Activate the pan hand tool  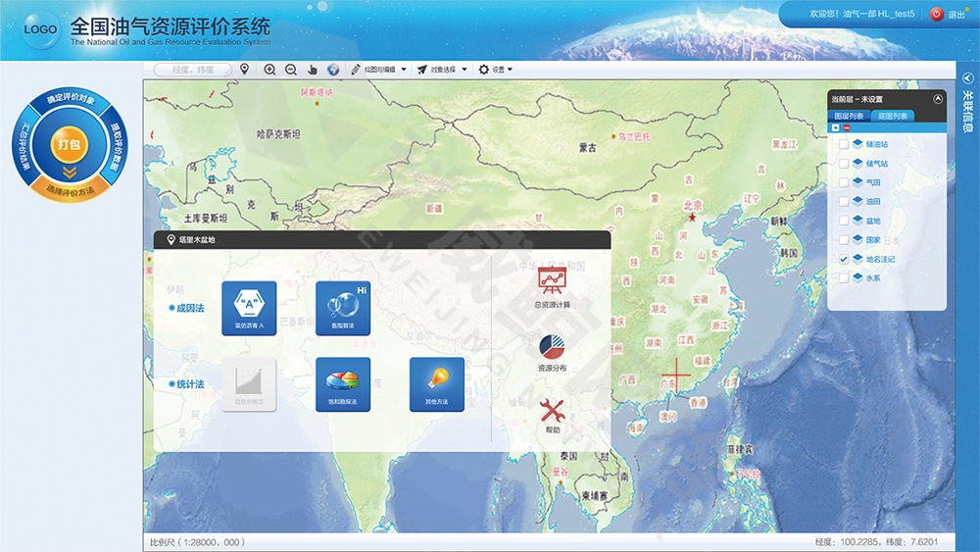(x=312, y=70)
